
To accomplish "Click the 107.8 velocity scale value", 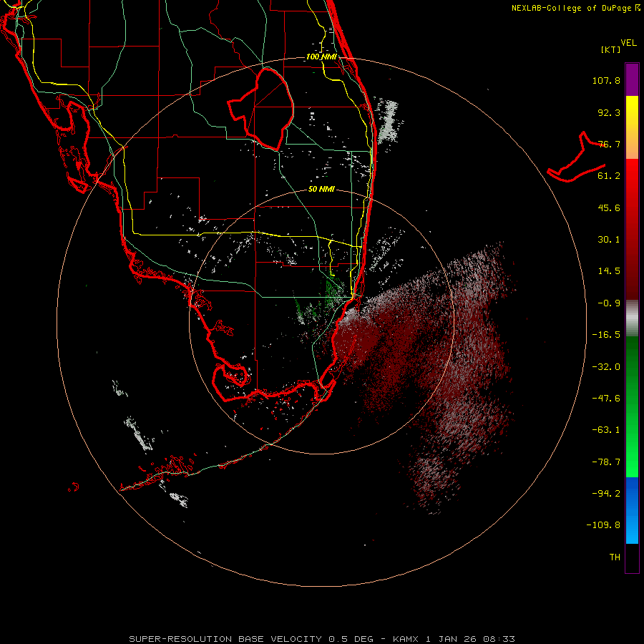I will [x=606, y=80].
